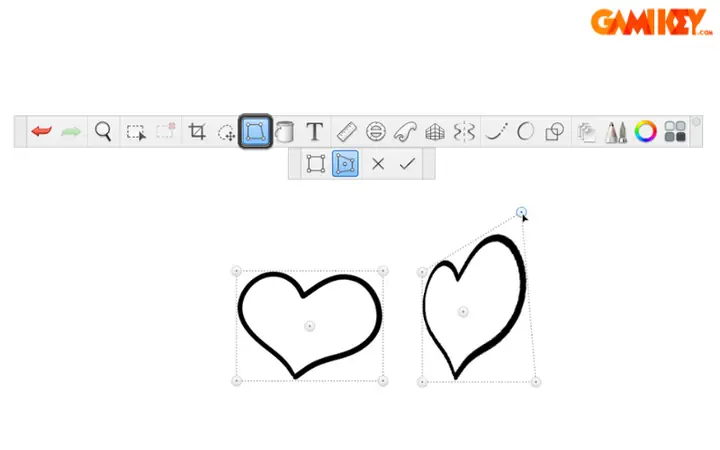Image resolution: width=720 pixels, height=450 pixels.
Task: Select the square Transform mode in sub-toolbar
Action: tap(316, 163)
